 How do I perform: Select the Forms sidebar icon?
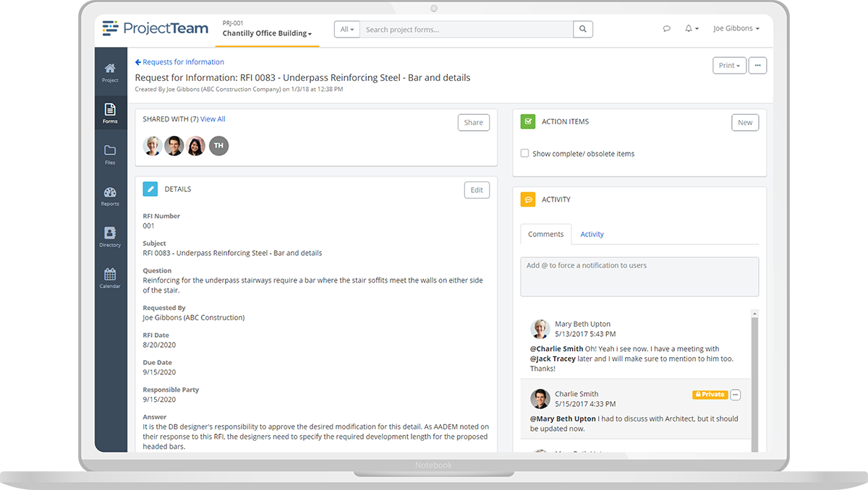(110, 113)
